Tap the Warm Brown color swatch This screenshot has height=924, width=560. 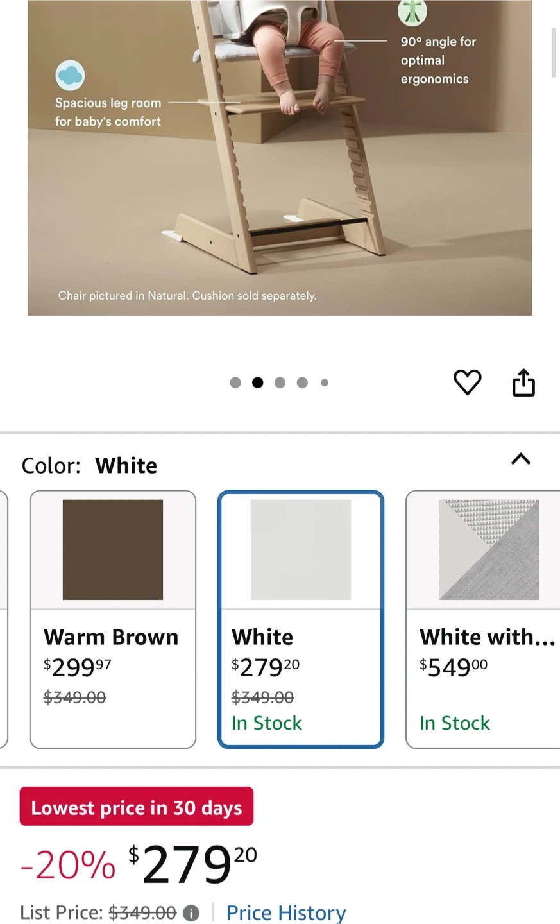coord(112,549)
